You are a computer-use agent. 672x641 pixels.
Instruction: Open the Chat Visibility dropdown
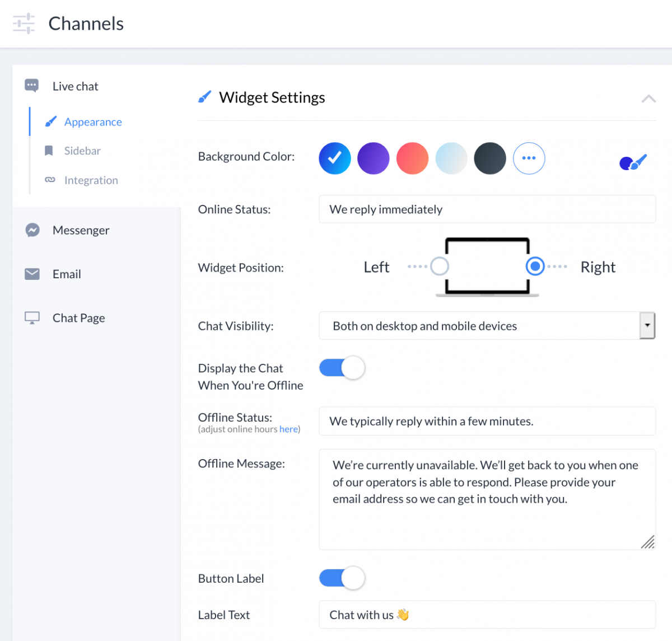coord(487,326)
